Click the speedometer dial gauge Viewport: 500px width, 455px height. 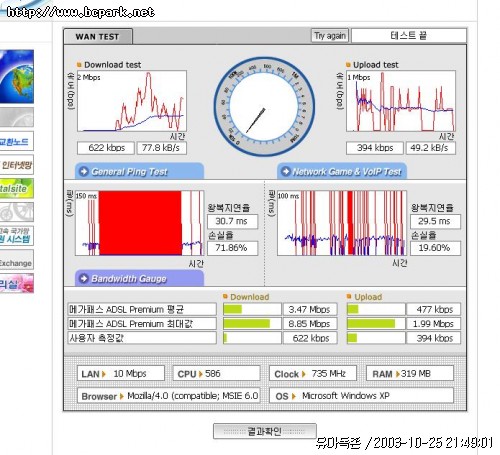[264, 107]
